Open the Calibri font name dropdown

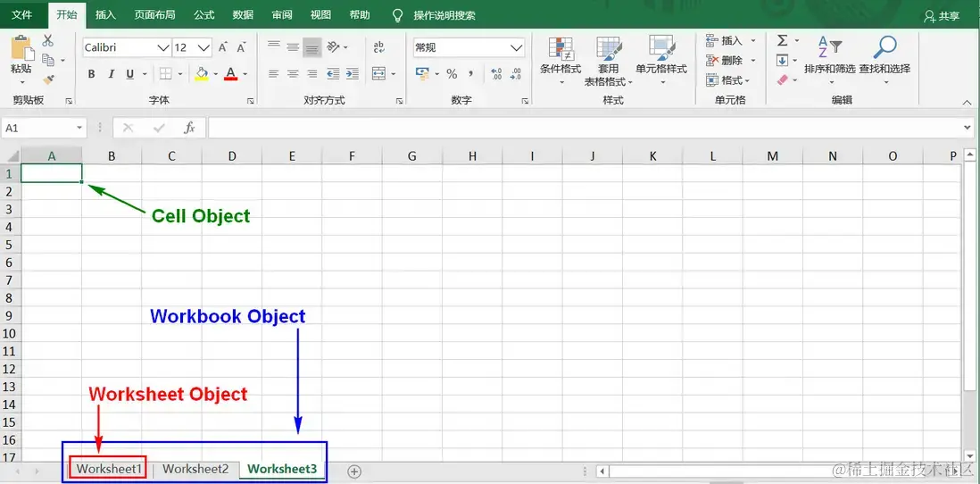163,47
